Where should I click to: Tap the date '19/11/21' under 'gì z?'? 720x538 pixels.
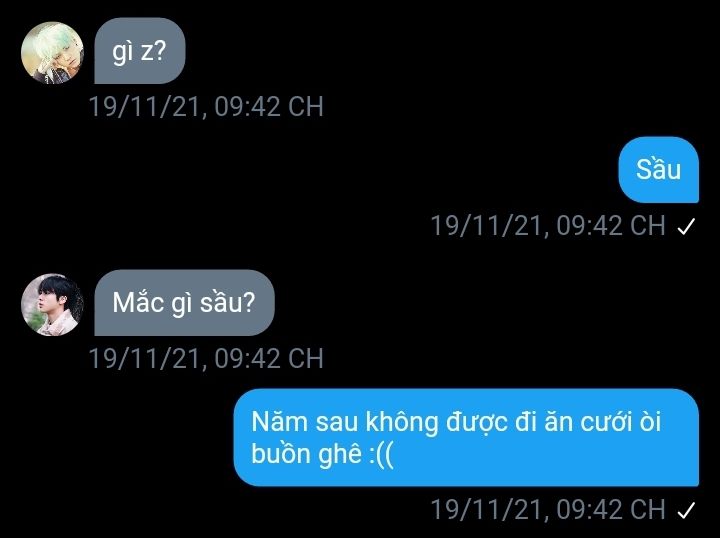145,106
